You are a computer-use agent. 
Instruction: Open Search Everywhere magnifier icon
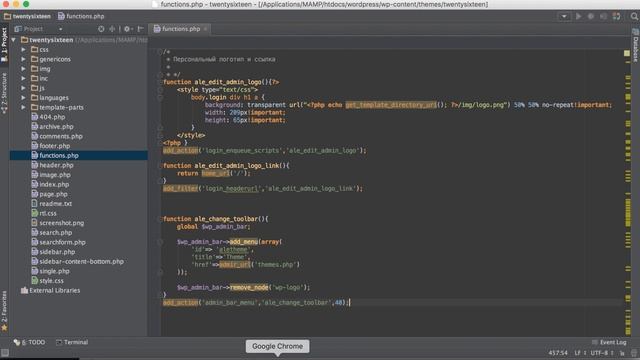pos(634,16)
